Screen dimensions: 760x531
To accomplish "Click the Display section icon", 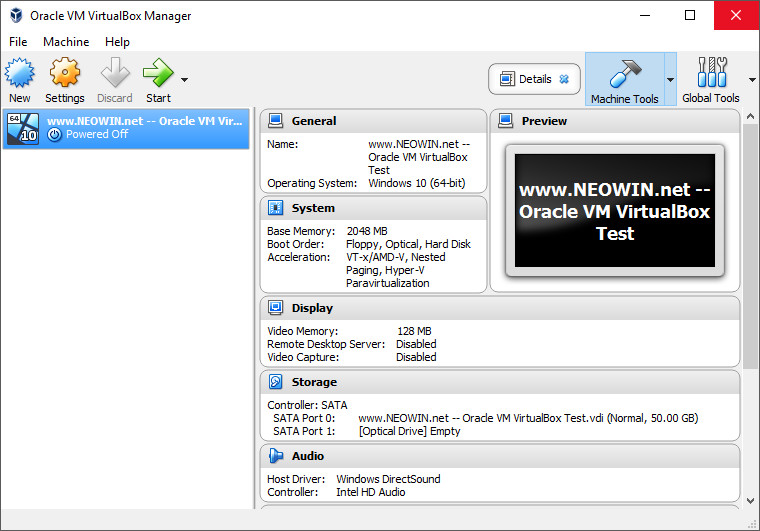I will click(x=275, y=308).
